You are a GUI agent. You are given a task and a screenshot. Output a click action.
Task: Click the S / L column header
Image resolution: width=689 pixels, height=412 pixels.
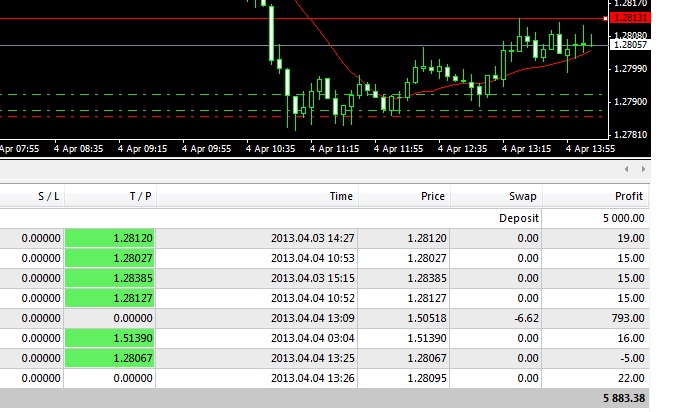point(32,196)
